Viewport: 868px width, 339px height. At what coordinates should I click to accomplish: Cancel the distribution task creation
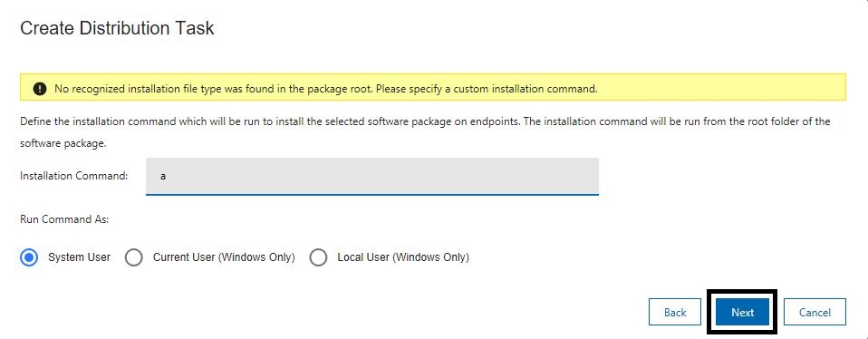click(x=815, y=313)
